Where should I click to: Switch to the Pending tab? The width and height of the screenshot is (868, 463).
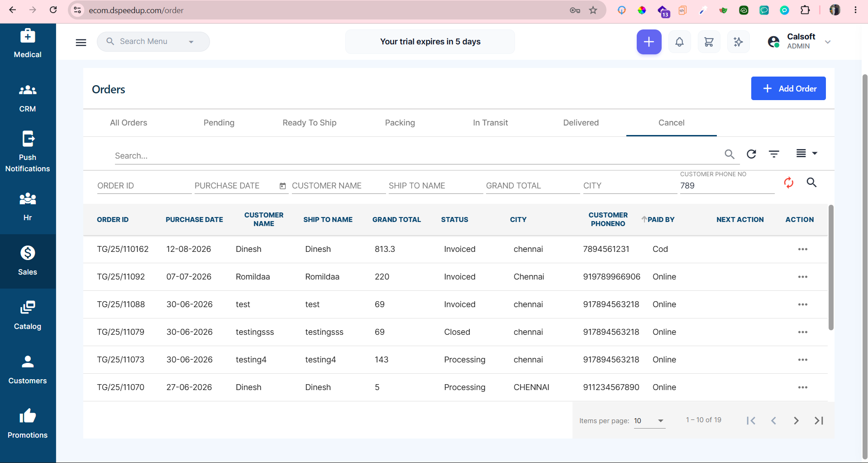[x=219, y=123]
